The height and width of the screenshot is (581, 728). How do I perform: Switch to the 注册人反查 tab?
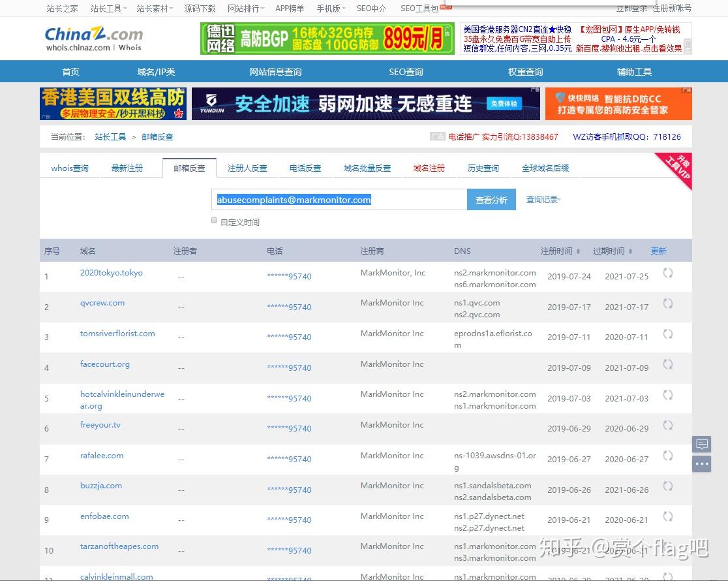pos(247,168)
